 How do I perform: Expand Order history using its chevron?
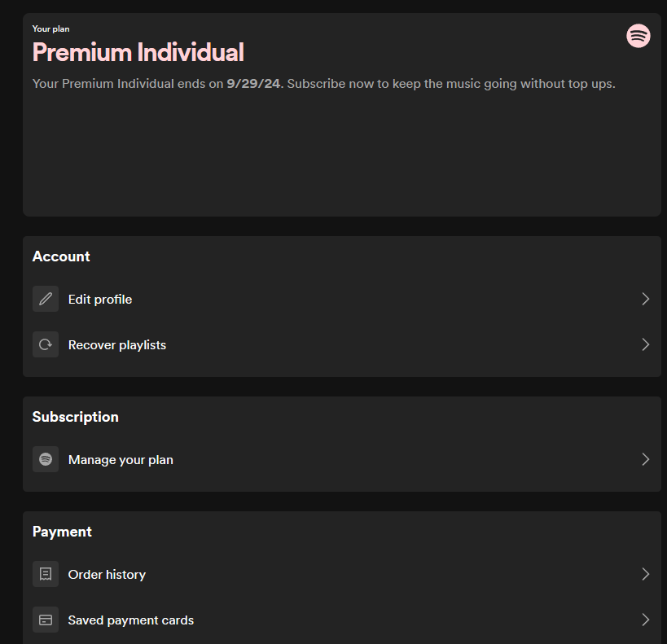[645, 574]
